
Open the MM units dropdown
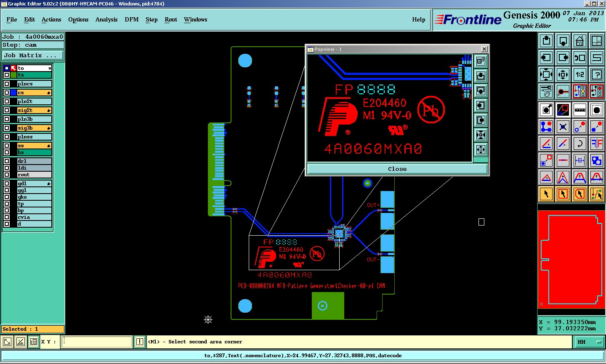(x=590, y=342)
